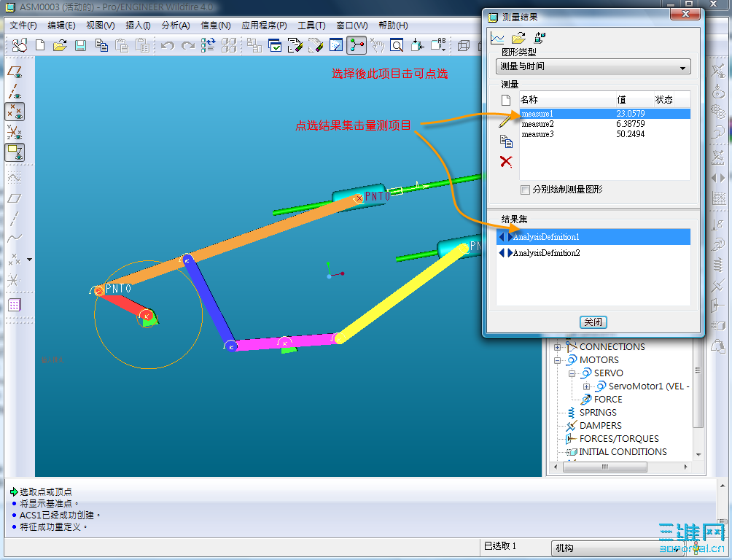The height and width of the screenshot is (560, 732).
Task: Click the undo arrow in main toolbar
Action: pos(167,45)
